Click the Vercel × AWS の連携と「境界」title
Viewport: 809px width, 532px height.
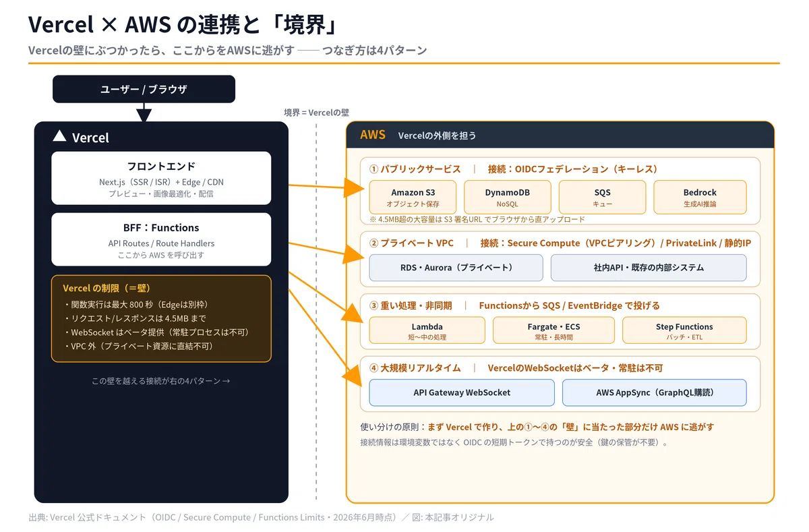(x=182, y=24)
